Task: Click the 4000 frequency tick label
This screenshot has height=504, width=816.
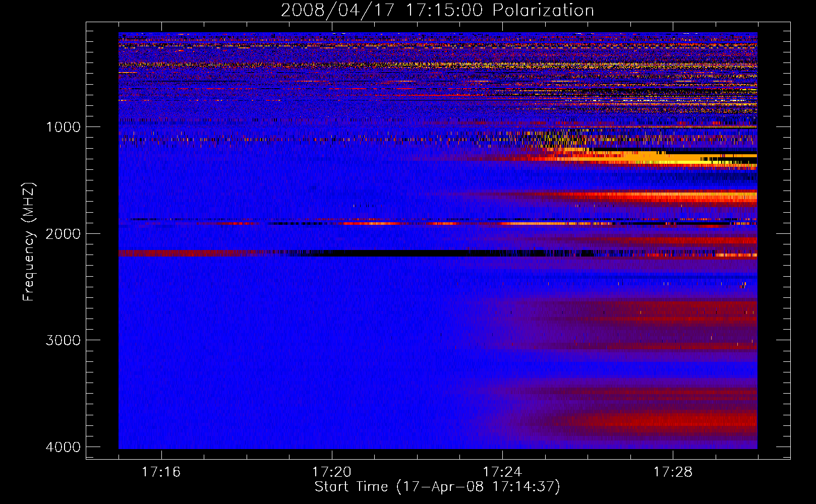Action: pyautogui.click(x=63, y=447)
